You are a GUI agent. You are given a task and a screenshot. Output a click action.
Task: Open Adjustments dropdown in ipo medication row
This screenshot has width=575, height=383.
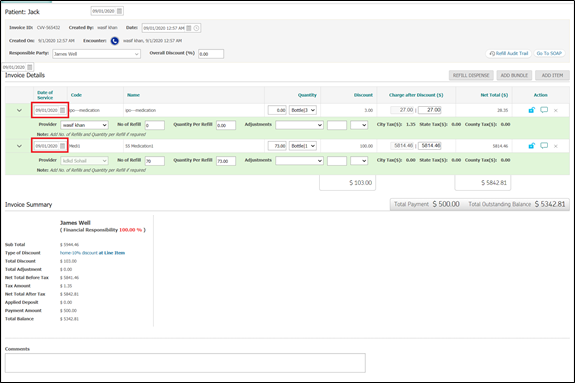pos(300,125)
